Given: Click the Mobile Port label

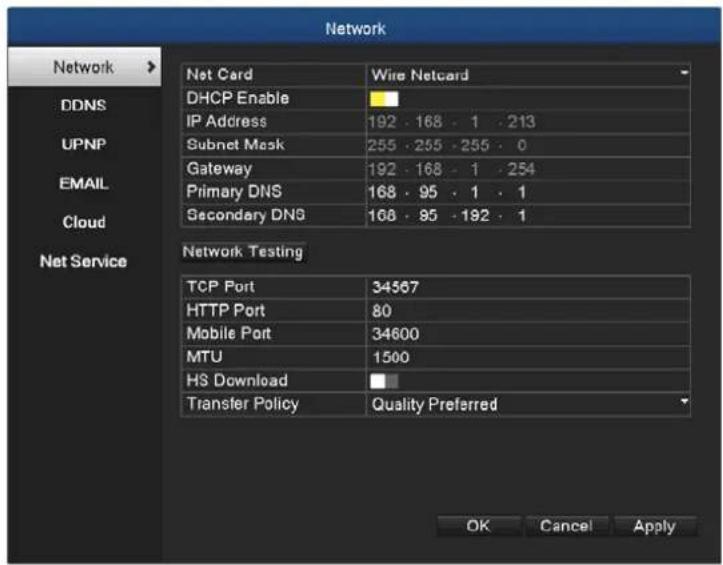Looking at the screenshot, I should click(x=229, y=333).
